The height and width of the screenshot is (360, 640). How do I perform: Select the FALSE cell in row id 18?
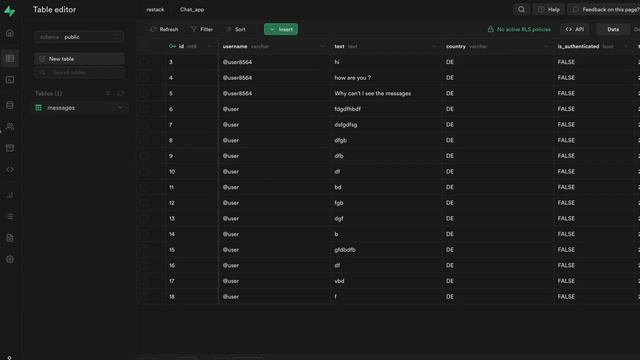point(594,297)
